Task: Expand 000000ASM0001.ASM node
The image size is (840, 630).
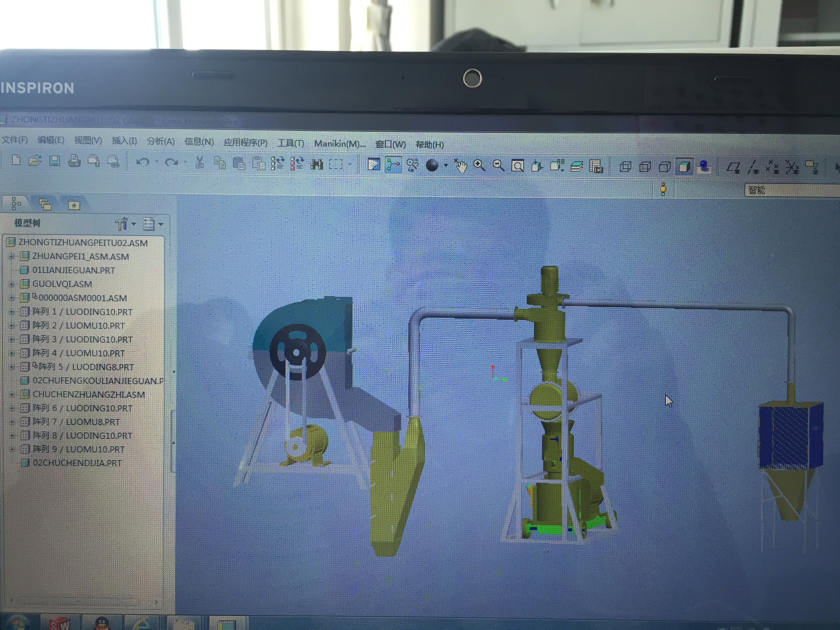Action: [11, 298]
